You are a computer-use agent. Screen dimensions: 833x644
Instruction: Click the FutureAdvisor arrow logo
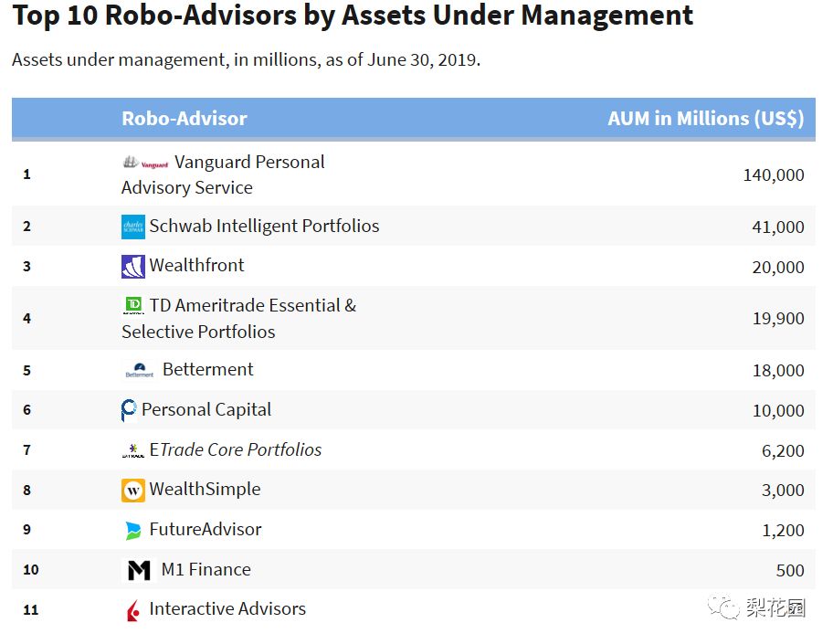tap(132, 531)
